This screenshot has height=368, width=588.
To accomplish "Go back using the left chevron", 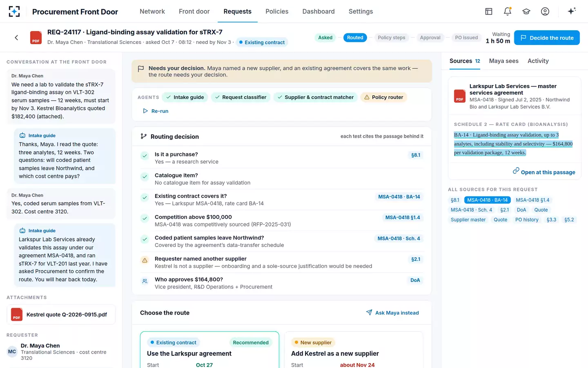I will pyautogui.click(x=16, y=38).
